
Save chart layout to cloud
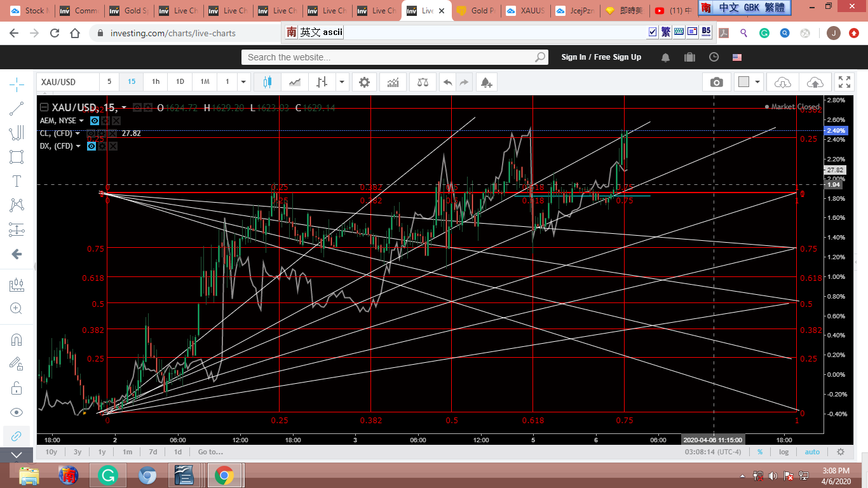click(815, 82)
